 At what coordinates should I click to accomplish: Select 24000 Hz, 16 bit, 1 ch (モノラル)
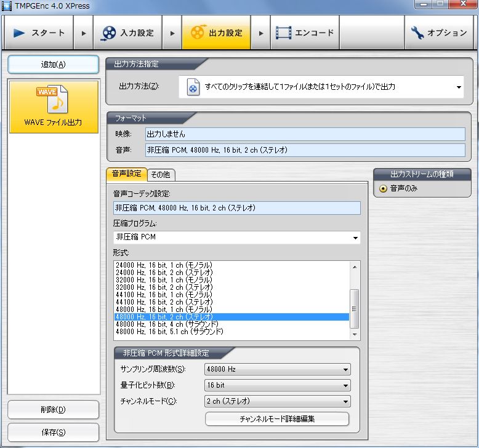231,265
